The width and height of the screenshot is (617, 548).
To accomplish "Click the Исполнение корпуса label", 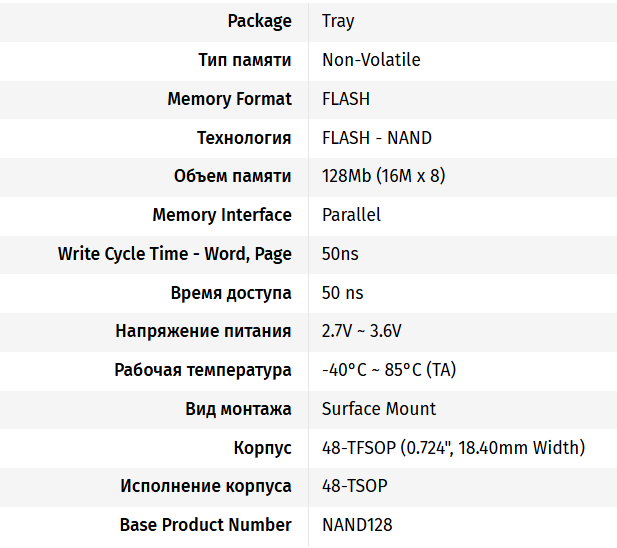I will (206, 486).
